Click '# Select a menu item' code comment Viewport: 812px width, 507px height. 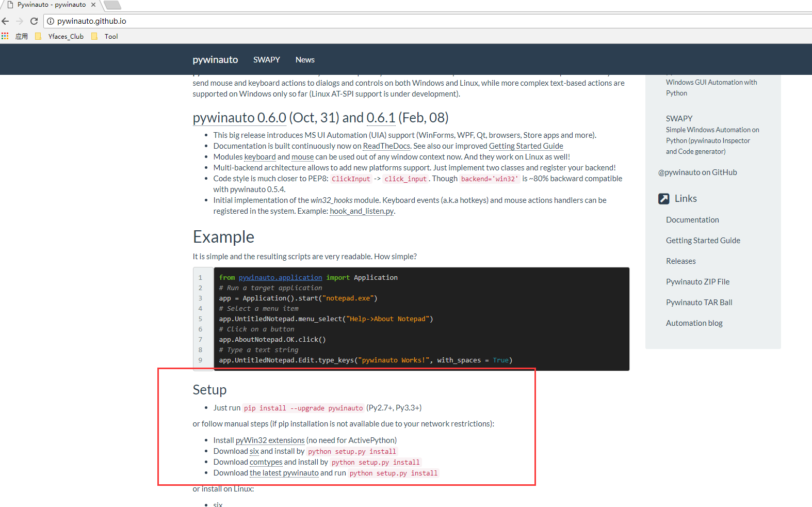click(258, 309)
